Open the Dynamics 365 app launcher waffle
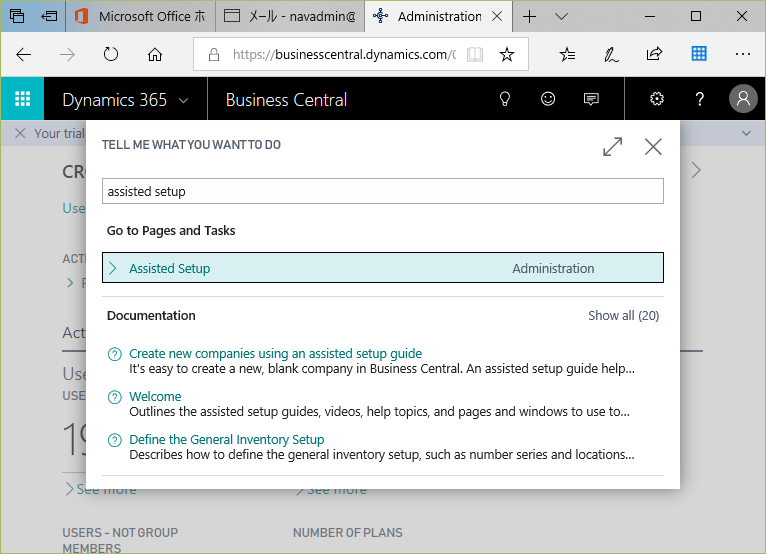Image resolution: width=766 pixels, height=554 pixels. click(x=22, y=99)
